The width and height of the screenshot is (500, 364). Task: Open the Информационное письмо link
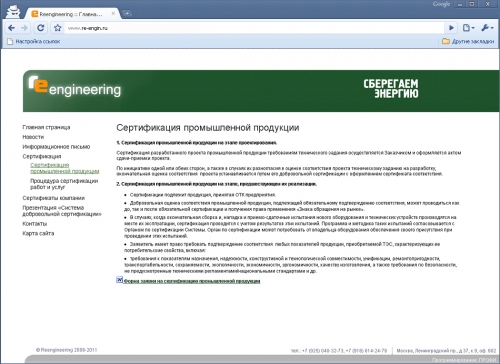pyautogui.click(x=56, y=147)
